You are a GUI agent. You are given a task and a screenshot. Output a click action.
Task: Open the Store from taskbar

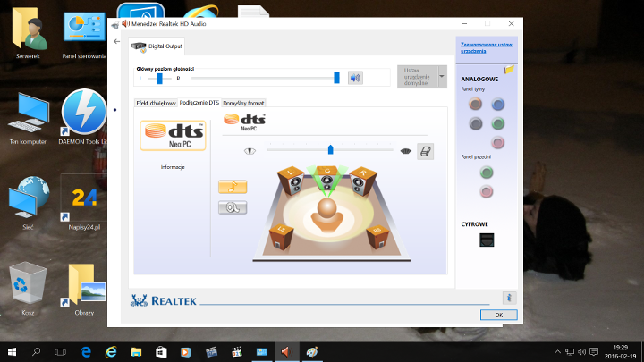161,352
